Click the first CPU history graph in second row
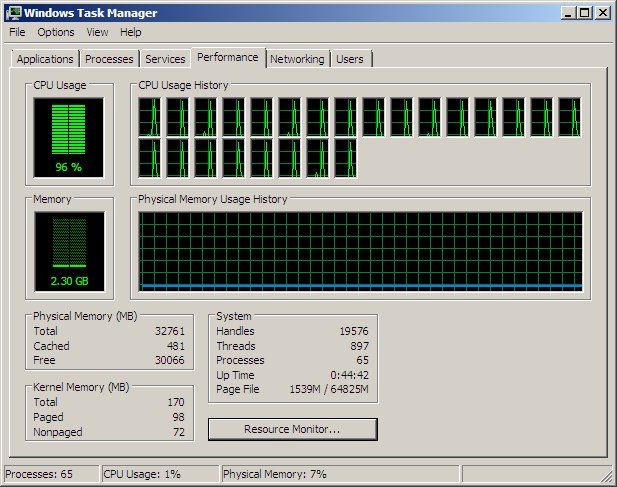The width and height of the screenshot is (617, 487). (x=150, y=158)
